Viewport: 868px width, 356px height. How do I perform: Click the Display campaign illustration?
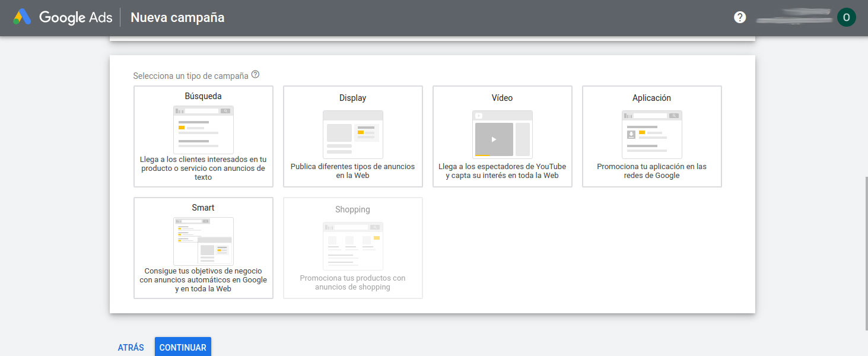click(x=353, y=134)
